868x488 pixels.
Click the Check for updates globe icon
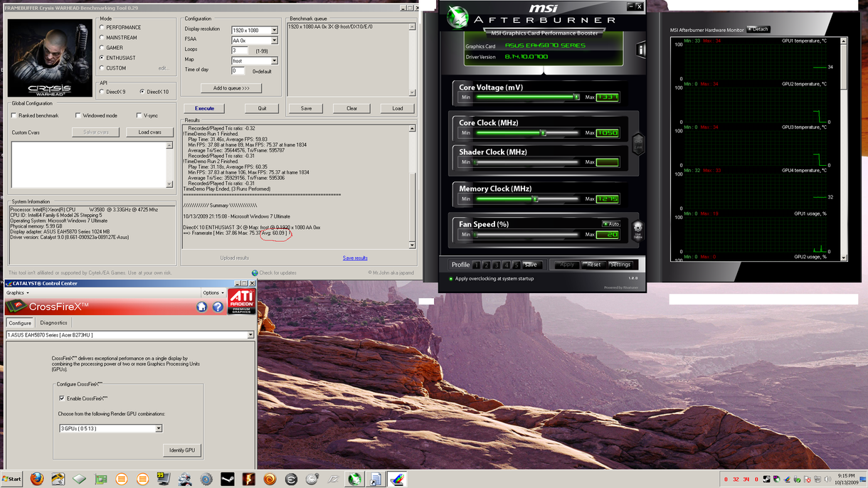coord(255,272)
